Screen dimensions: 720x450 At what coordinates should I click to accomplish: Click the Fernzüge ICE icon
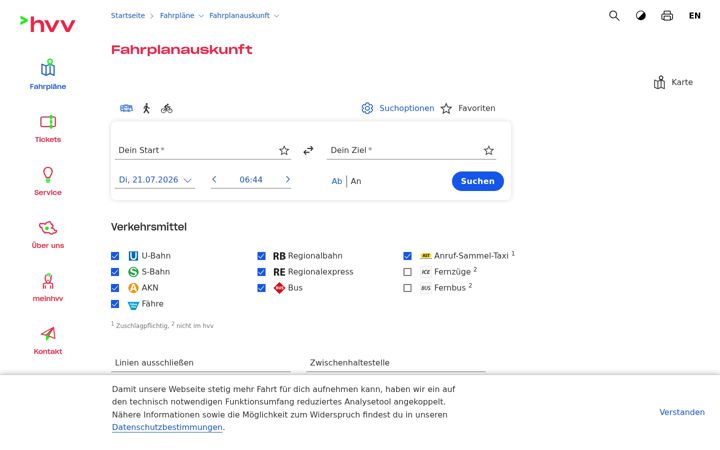tap(426, 272)
